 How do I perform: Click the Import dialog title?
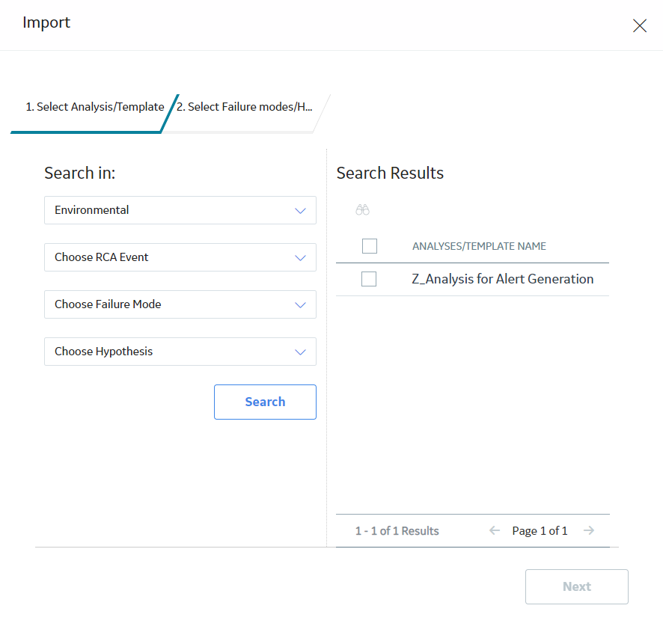46,22
